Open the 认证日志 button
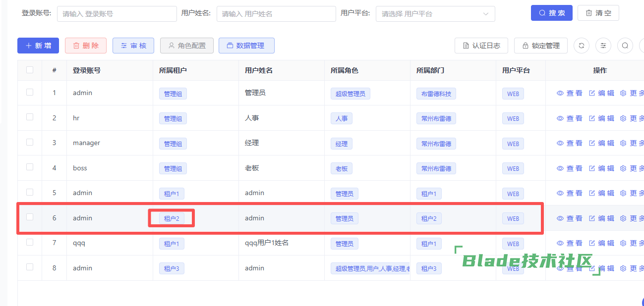Image resolution: width=644 pixels, height=306 pixels. (x=481, y=46)
